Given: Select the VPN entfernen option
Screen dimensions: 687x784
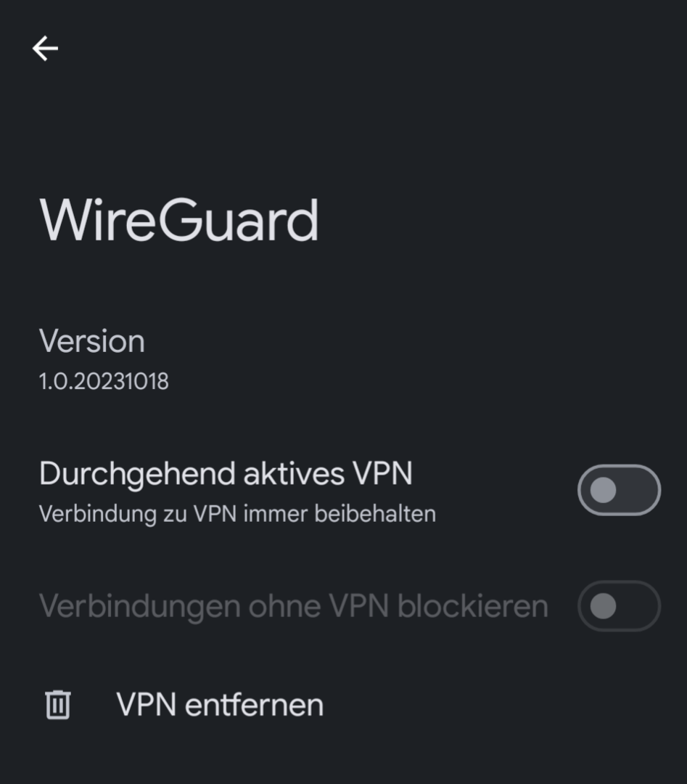Looking at the screenshot, I should click(x=220, y=705).
